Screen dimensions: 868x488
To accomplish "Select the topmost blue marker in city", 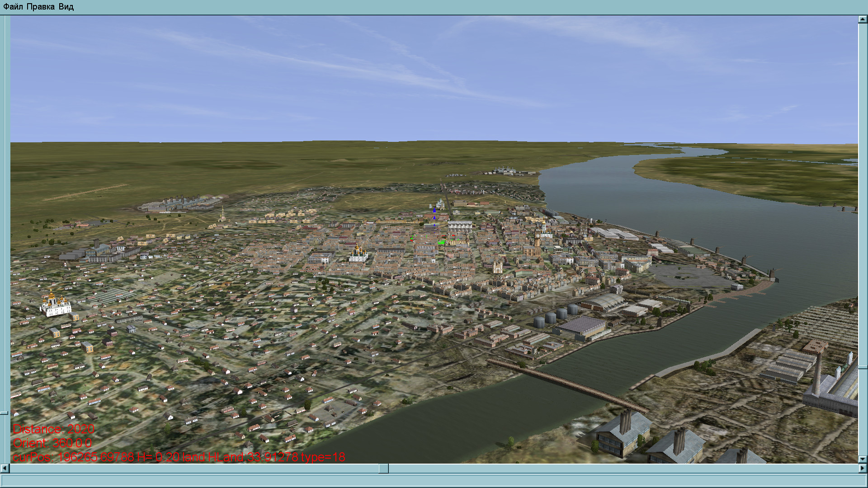I will pyautogui.click(x=434, y=210).
